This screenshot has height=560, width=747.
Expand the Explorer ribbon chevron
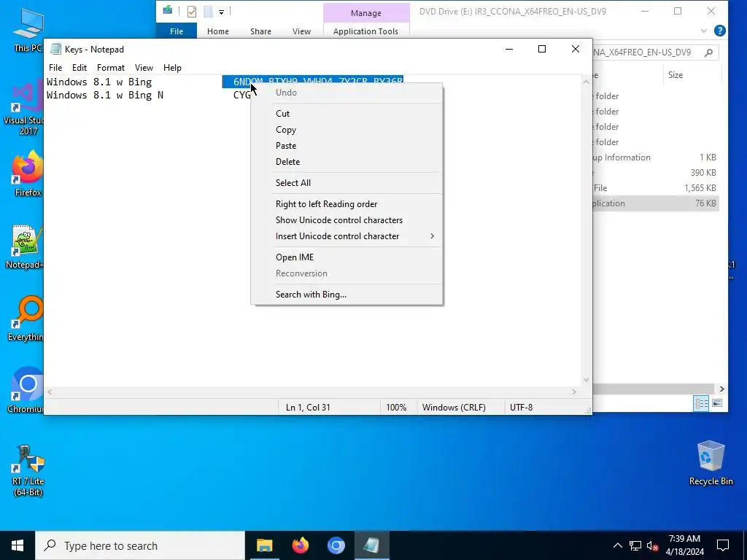pyautogui.click(x=704, y=31)
